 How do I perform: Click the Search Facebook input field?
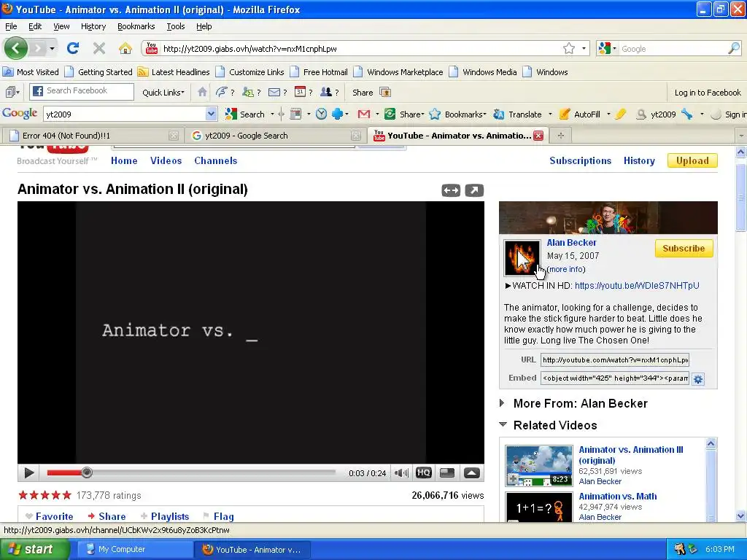point(82,90)
